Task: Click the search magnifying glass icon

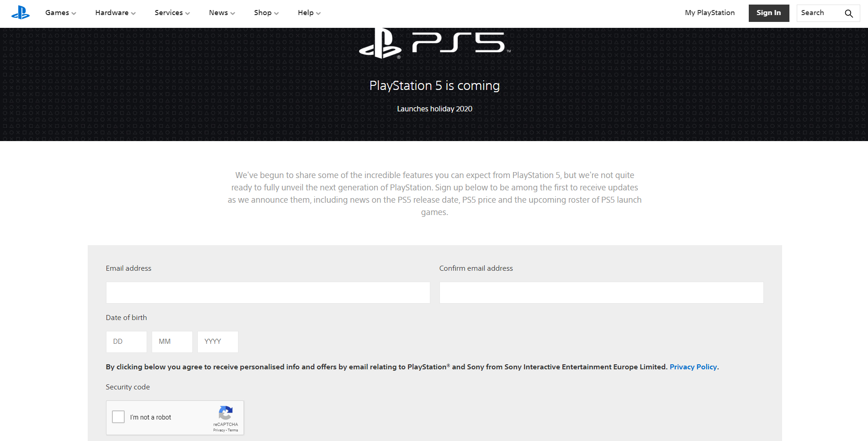Action: [848, 13]
